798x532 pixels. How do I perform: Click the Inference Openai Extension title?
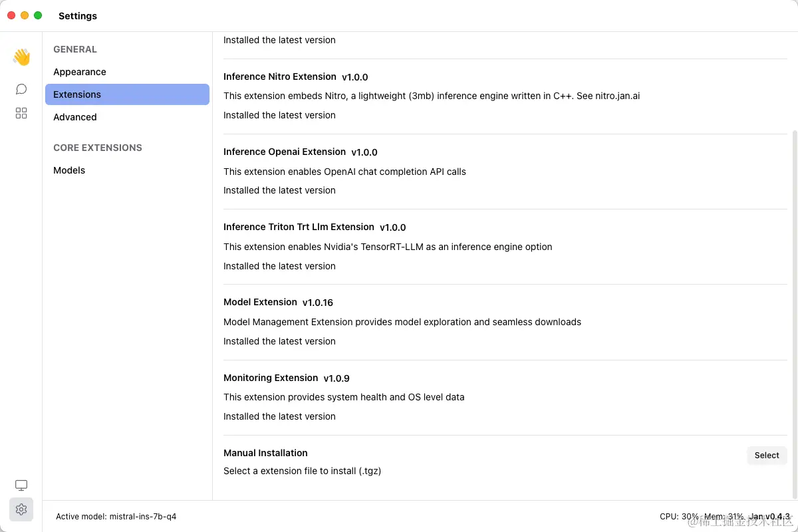click(x=285, y=152)
